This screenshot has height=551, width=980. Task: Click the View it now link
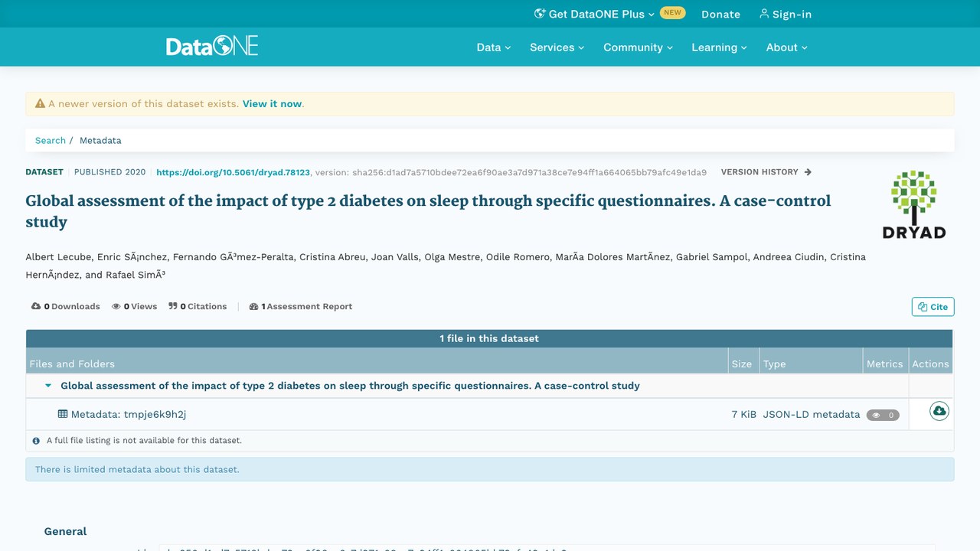pyautogui.click(x=272, y=103)
